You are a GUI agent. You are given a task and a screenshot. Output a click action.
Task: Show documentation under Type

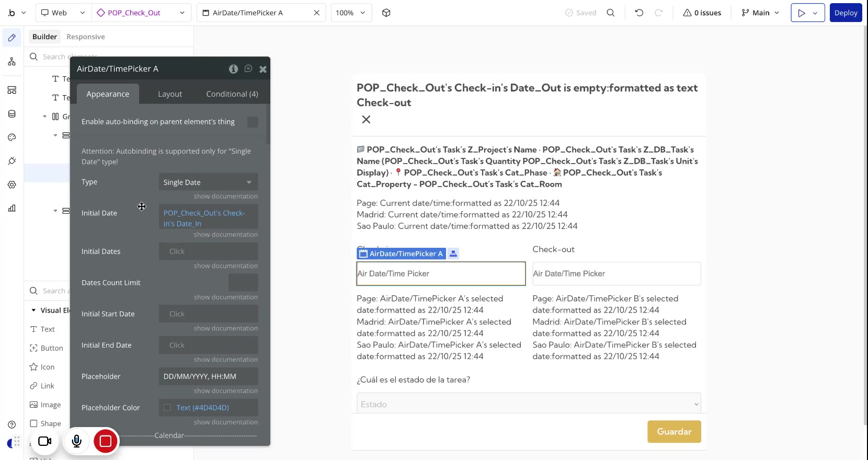click(x=225, y=197)
